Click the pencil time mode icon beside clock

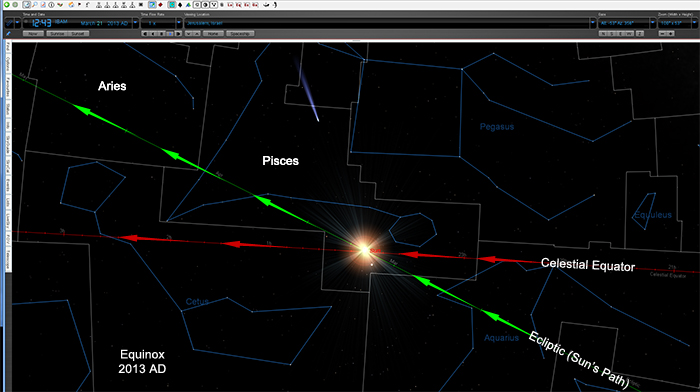[x=9, y=23]
